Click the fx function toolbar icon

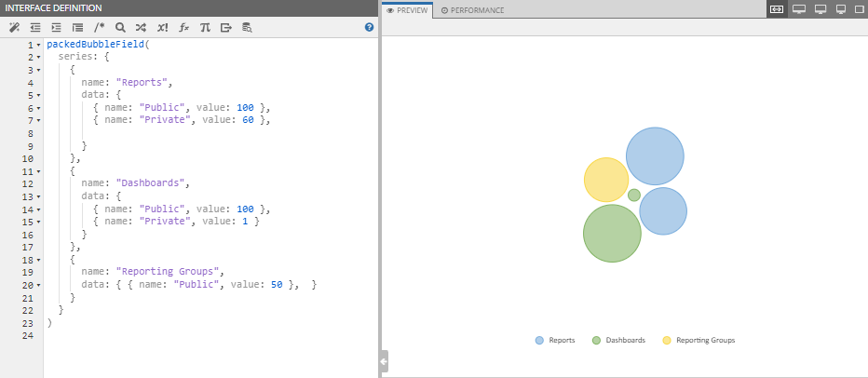click(x=184, y=28)
